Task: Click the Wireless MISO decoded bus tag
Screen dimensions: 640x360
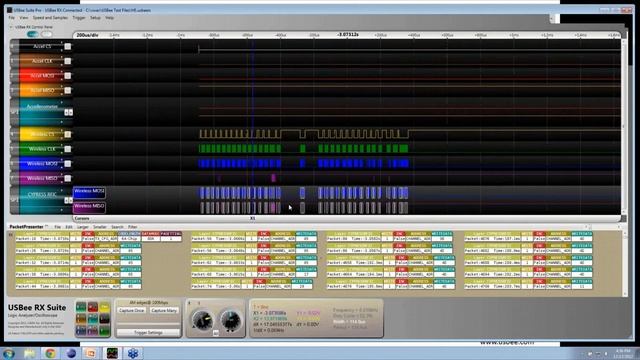Action: pos(89,208)
